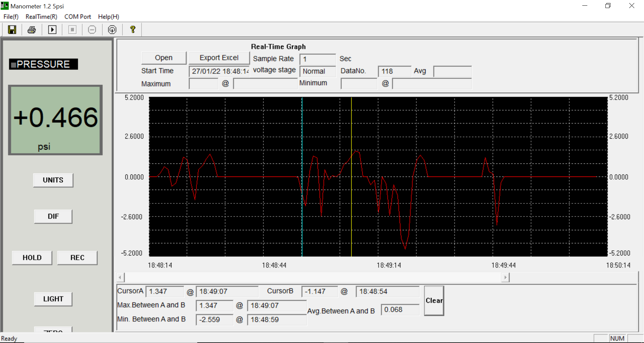Click the Export Excel button

tap(219, 58)
